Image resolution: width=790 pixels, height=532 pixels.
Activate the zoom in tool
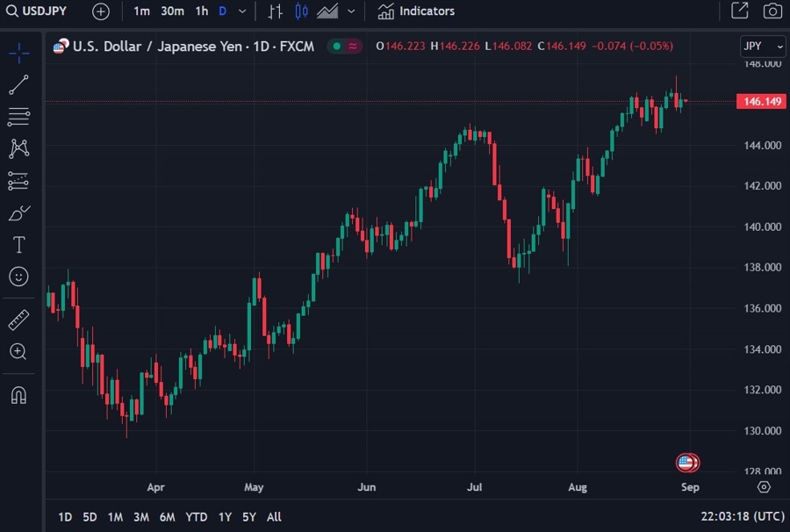point(18,352)
